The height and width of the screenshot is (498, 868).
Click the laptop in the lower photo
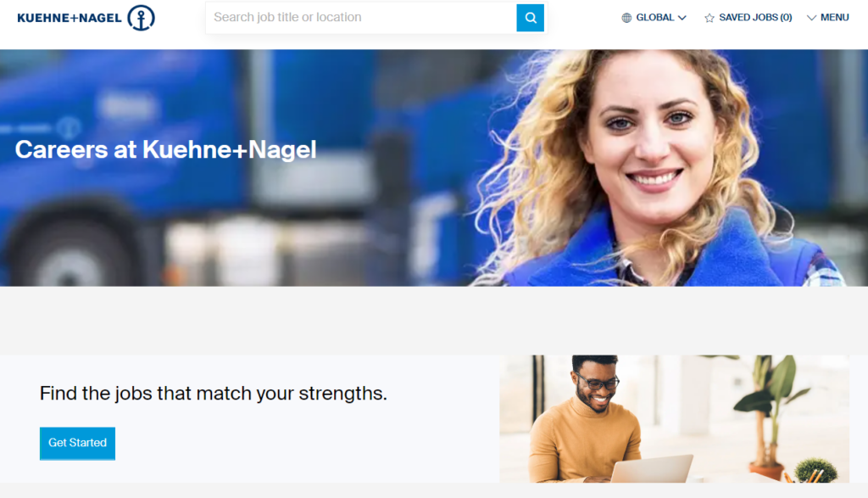point(652,469)
